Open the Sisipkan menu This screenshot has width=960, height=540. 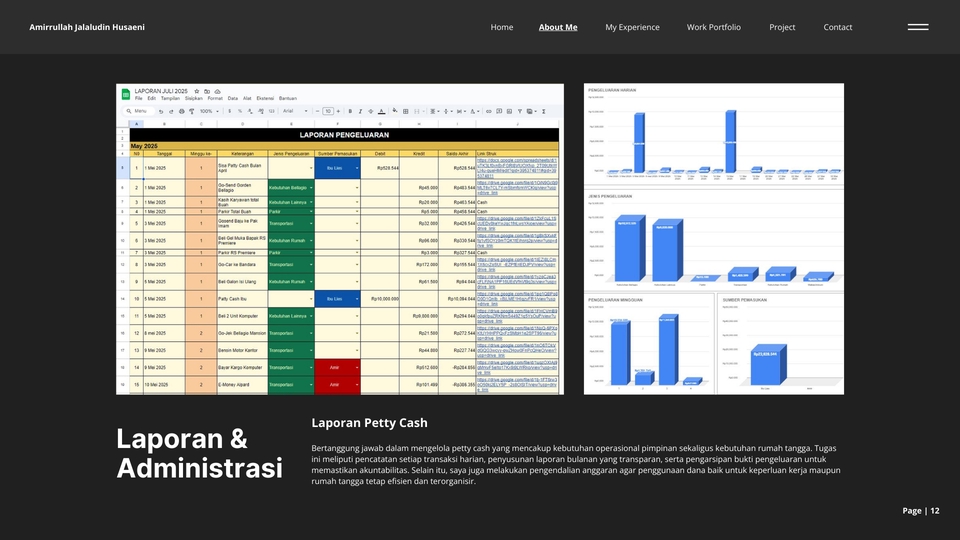193,98
